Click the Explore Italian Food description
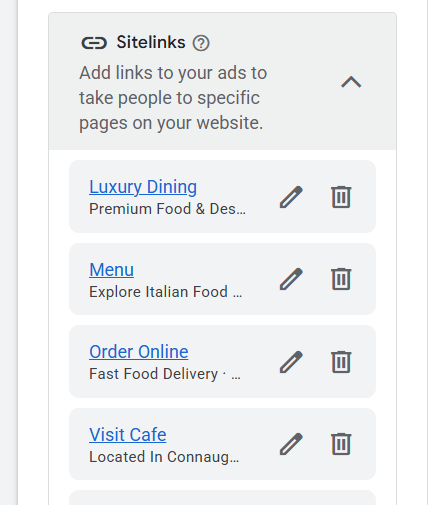This screenshot has width=447, height=505. point(166,292)
